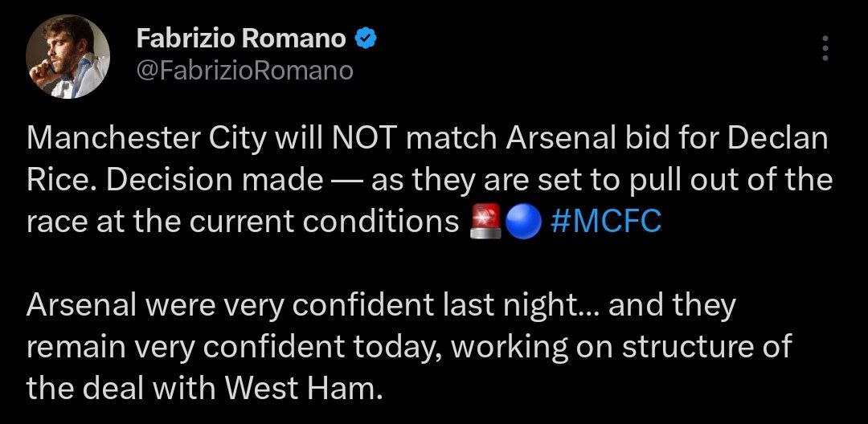Image resolution: width=868 pixels, height=424 pixels.
Task: Click the words "pull out of the"
Action: [731, 181]
